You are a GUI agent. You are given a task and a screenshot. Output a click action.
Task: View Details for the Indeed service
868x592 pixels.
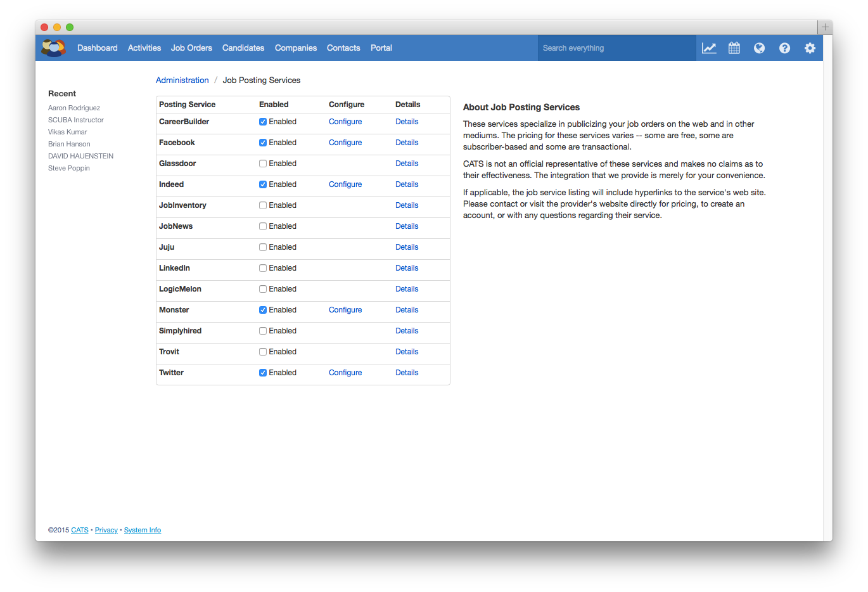click(x=407, y=184)
